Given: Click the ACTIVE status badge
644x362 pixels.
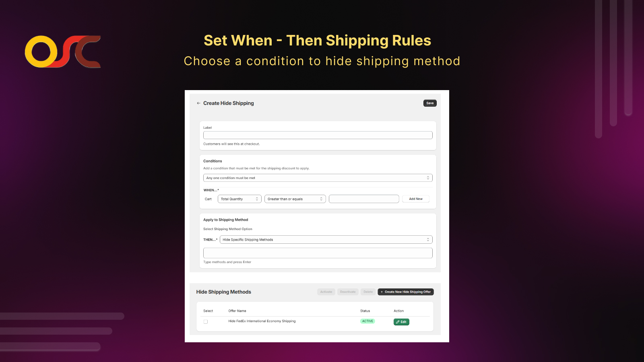Looking at the screenshot, I should click(367, 321).
